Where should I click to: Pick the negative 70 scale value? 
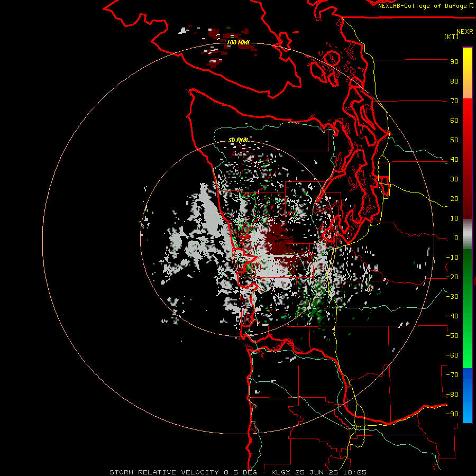[452, 375]
